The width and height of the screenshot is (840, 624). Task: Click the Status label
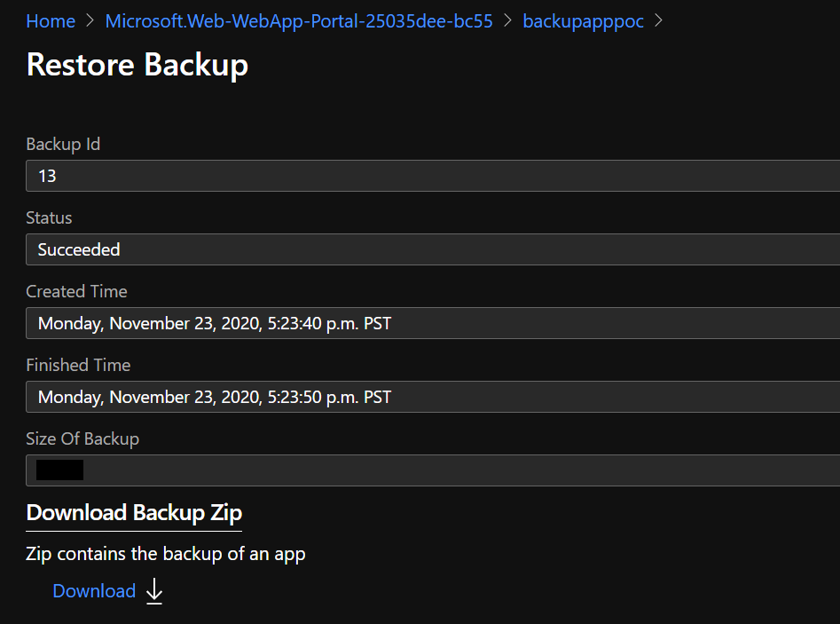pos(49,217)
